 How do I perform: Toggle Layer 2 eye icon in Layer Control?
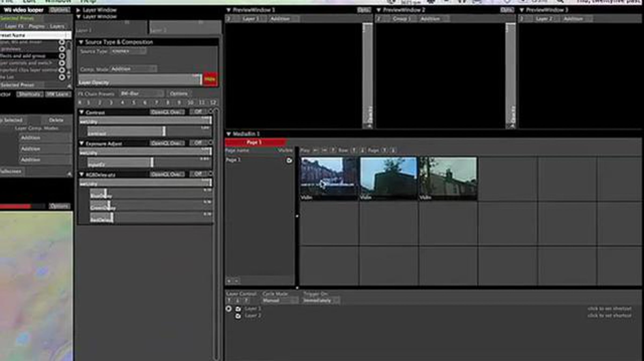238,316
